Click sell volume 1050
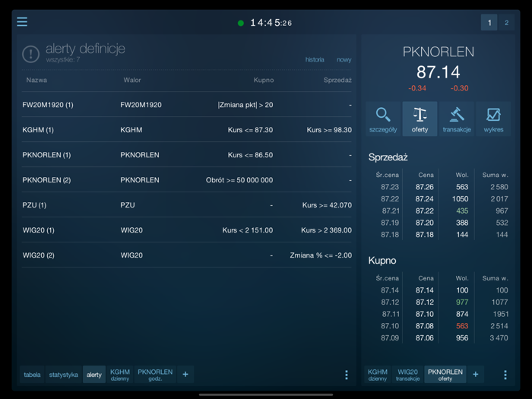Image resolution: width=532 pixels, height=399 pixels. 460,199
